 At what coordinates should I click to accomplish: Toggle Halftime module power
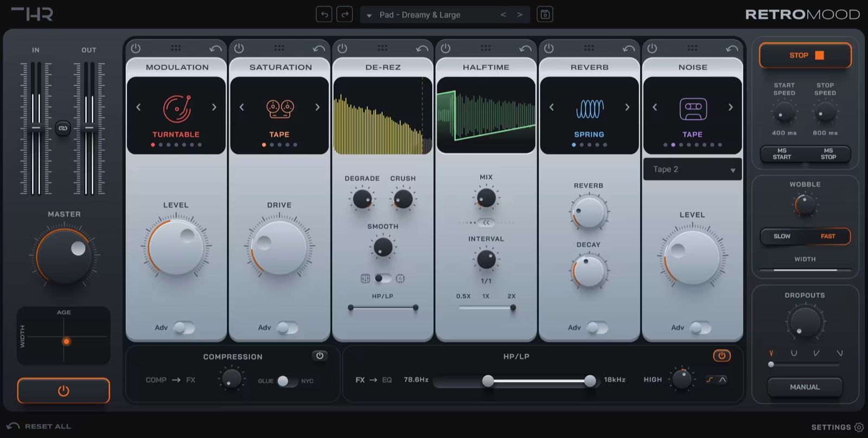(x=445, y=48)
